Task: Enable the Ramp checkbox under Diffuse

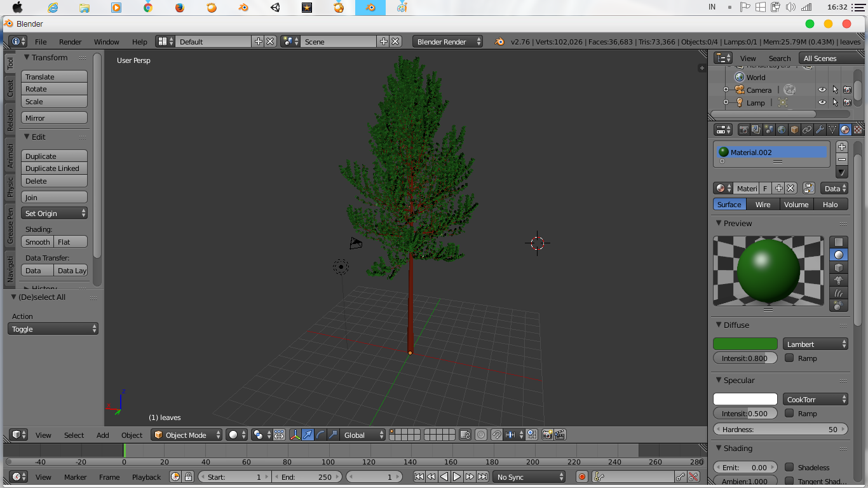Action: click(x=789, y=358)
